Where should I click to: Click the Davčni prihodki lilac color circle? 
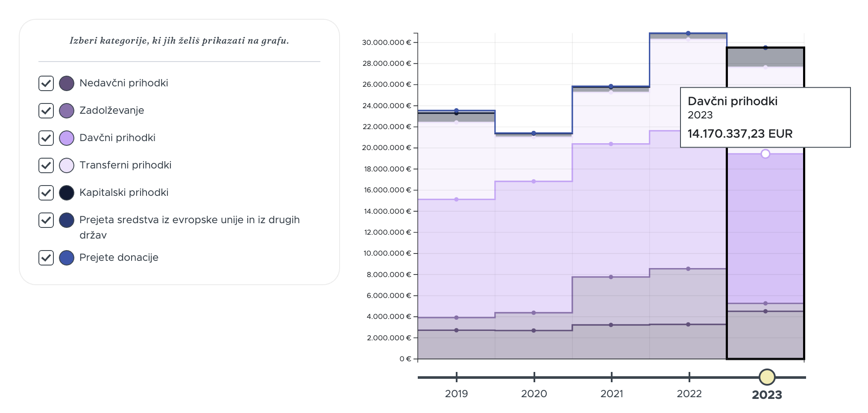67,138
